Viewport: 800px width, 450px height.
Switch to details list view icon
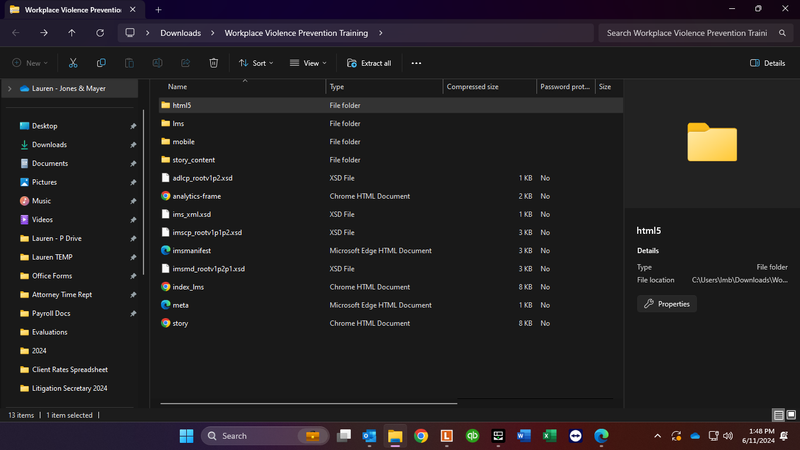778,415
